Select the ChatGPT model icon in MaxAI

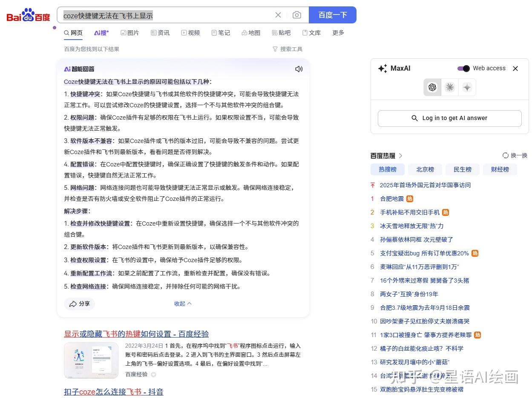point(432,87)
